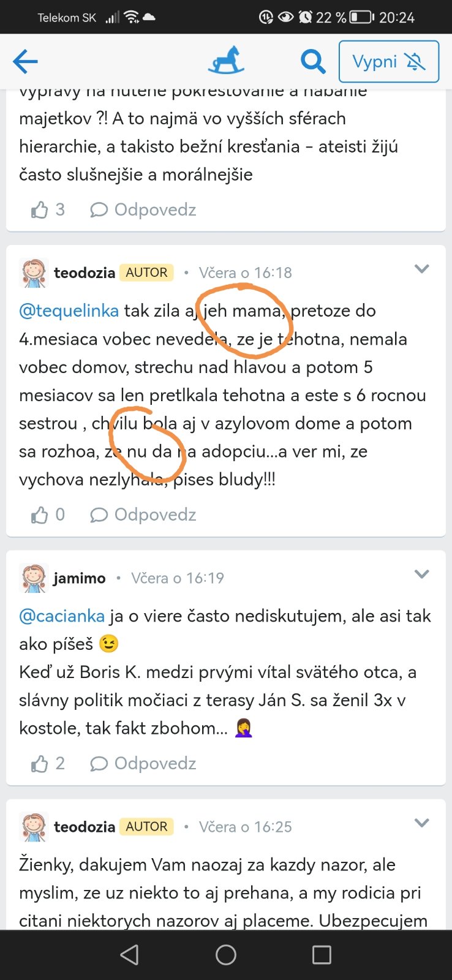Tap Odpovedz under the top comment
Screen dimensions: 452x980
[x=143, y=210]
